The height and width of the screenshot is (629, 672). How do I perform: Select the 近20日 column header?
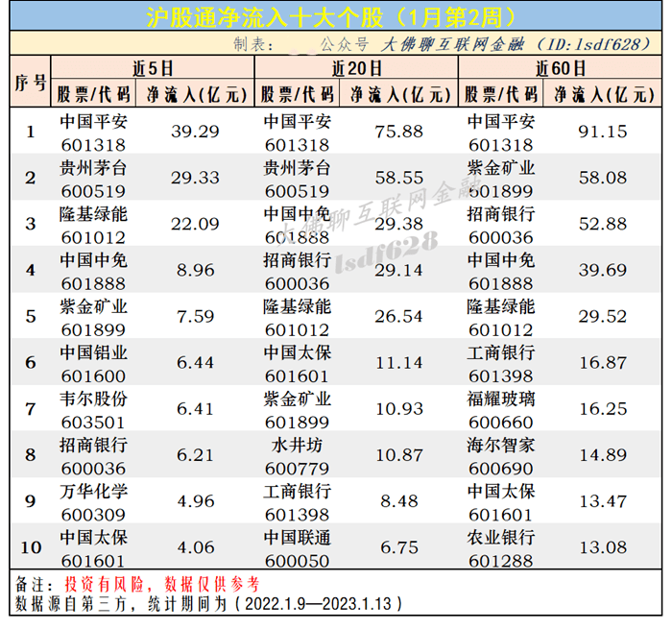coord(357,68)
